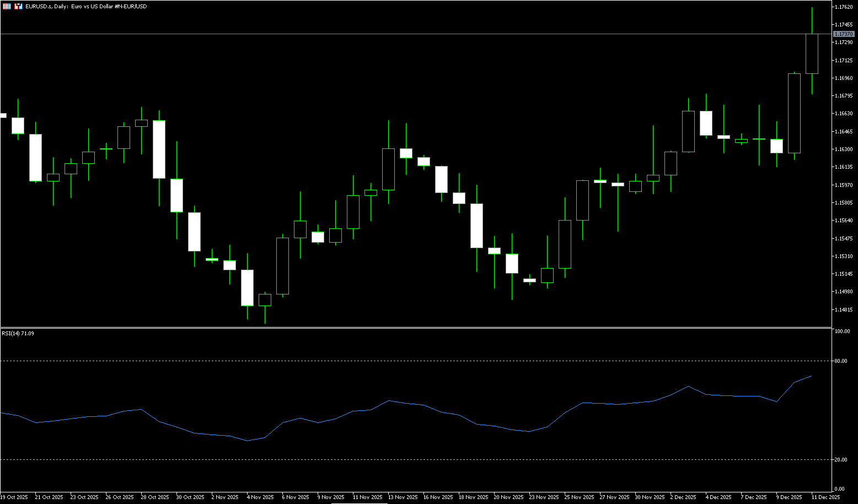This screenshot has height=504, width=858.
Task: Click the RSI 80.00 level label
Action: [x=841, y=361]
